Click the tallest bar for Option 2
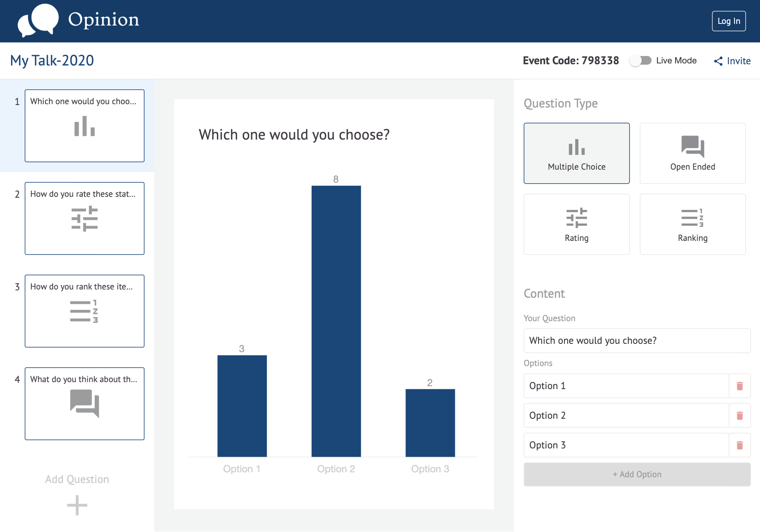The height and width of the screenshot is (532, 760). (x=336, y=321)
